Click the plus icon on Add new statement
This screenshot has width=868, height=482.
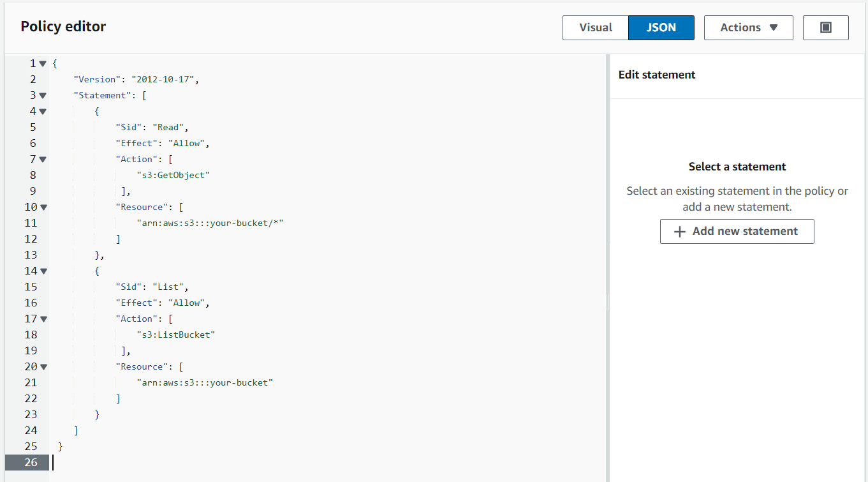pyautogui.click(x=680, y=231)
